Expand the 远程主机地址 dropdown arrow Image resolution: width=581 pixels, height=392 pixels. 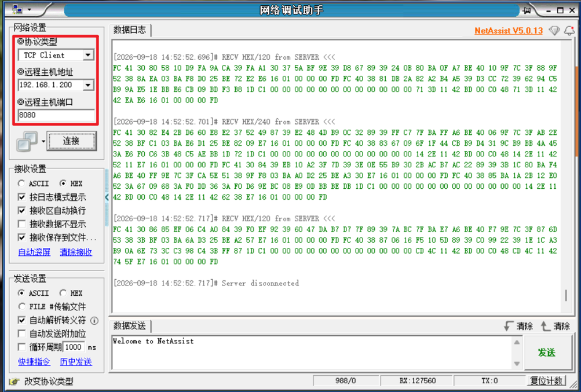[x=88, y=85]
